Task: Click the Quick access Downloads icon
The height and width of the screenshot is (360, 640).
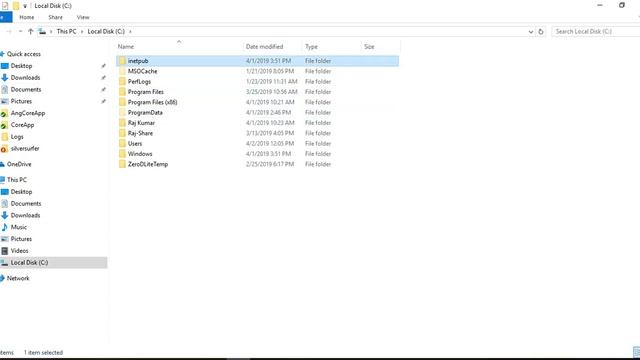Action: point(4,78)
